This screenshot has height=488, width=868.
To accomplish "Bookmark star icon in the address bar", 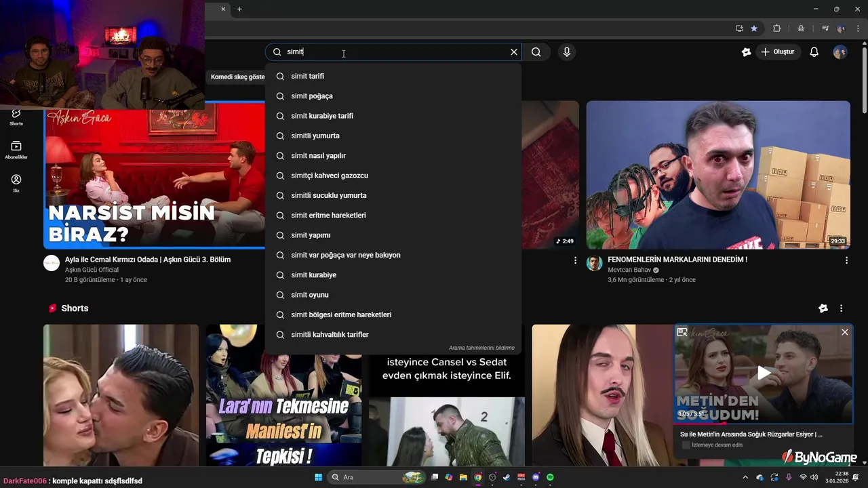I will click(x=754, y=28).
